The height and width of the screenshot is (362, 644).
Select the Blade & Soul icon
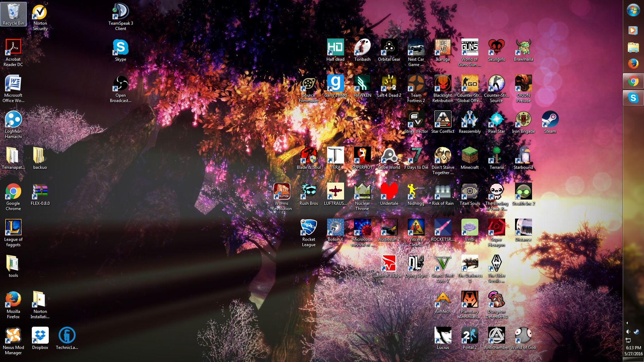308,158
